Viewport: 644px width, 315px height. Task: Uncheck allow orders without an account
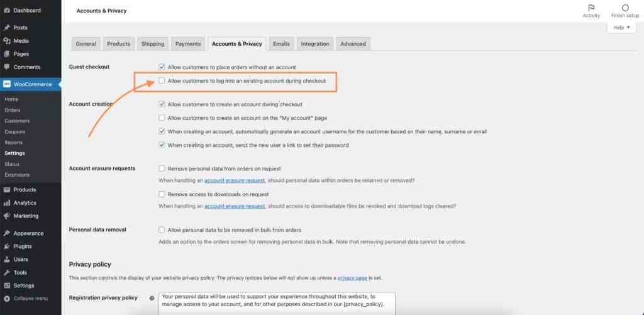[162, 67]
